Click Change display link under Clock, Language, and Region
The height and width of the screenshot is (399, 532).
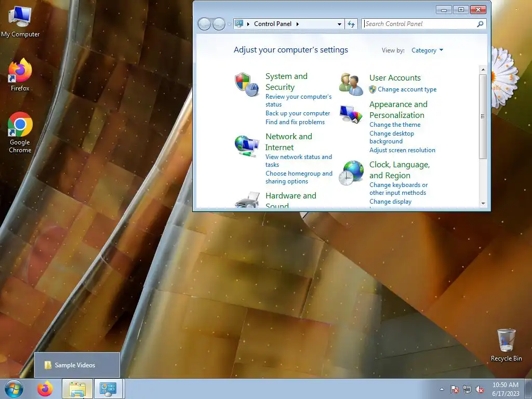point(391,202)
